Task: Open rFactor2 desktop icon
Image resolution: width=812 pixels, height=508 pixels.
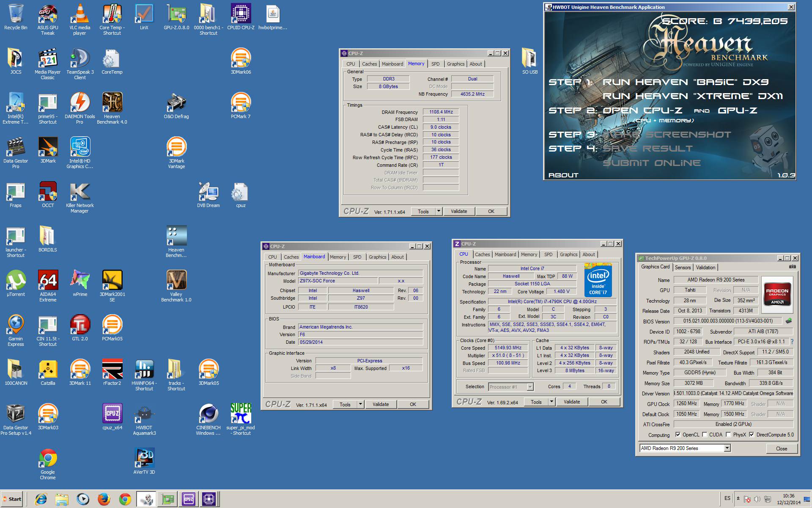Action: point(112,373)
